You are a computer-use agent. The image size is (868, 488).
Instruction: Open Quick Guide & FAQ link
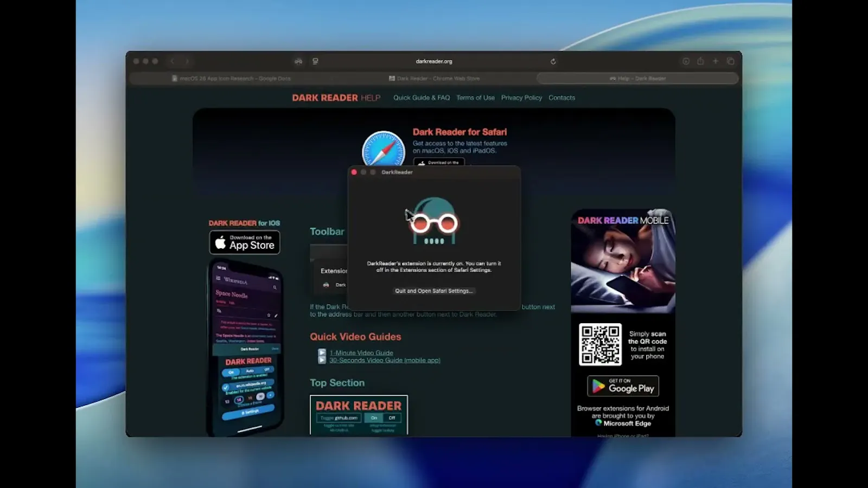click(x=422, y=98)
